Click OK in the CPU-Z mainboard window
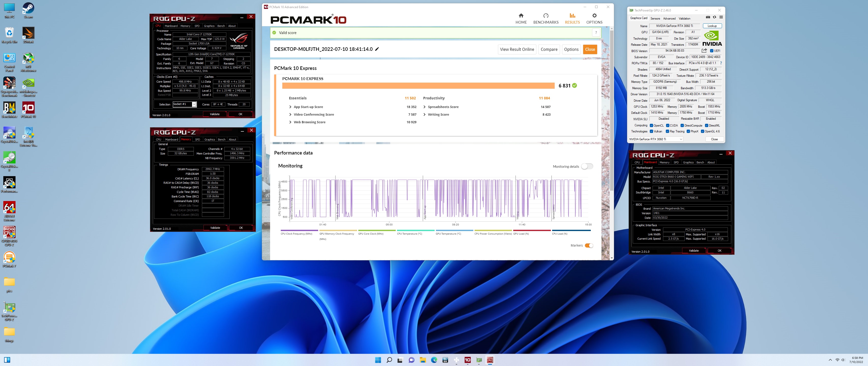This screenshot has height=366, width=868. [719, 251]
